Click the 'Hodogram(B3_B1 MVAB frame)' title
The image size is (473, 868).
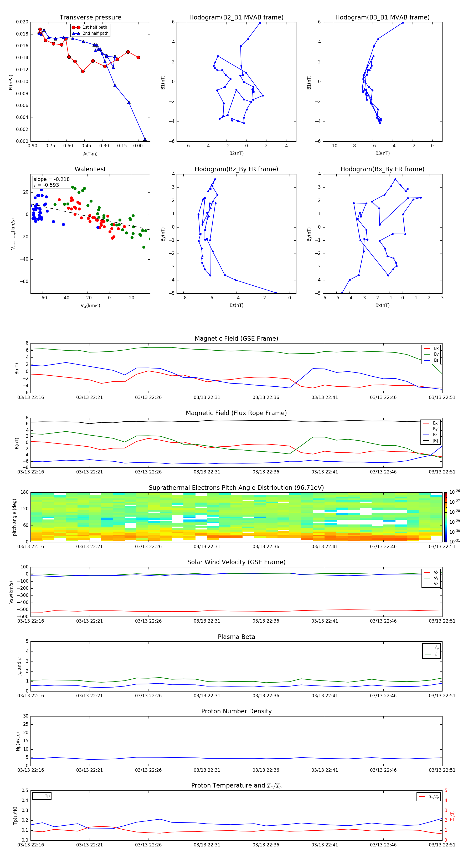tap(382, 18)
